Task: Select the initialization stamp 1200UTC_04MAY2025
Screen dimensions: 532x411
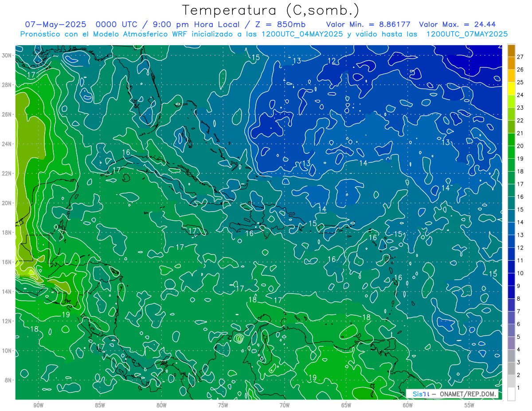Action: 302,34
